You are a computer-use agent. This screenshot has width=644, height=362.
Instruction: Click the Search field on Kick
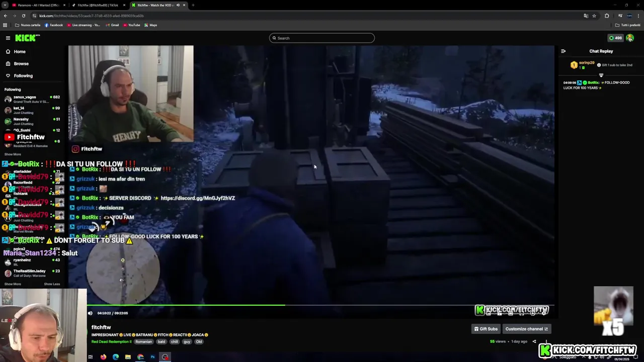[322, 38]
